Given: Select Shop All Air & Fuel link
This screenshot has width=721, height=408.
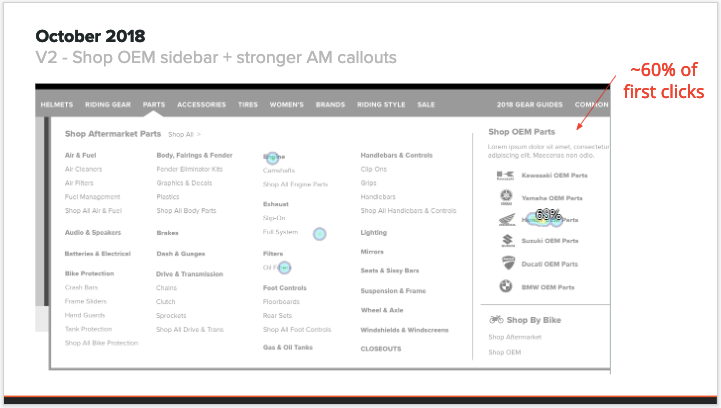Looking at the screenshot, I should pos(93,211).
